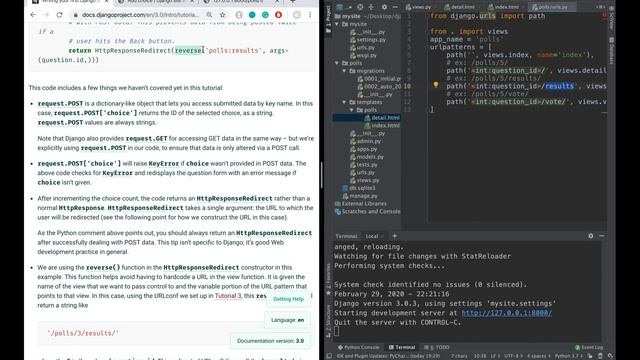Screen dimensions: 640x360
Task: Open the TODO tool window tab
Action: click(437, 347)
